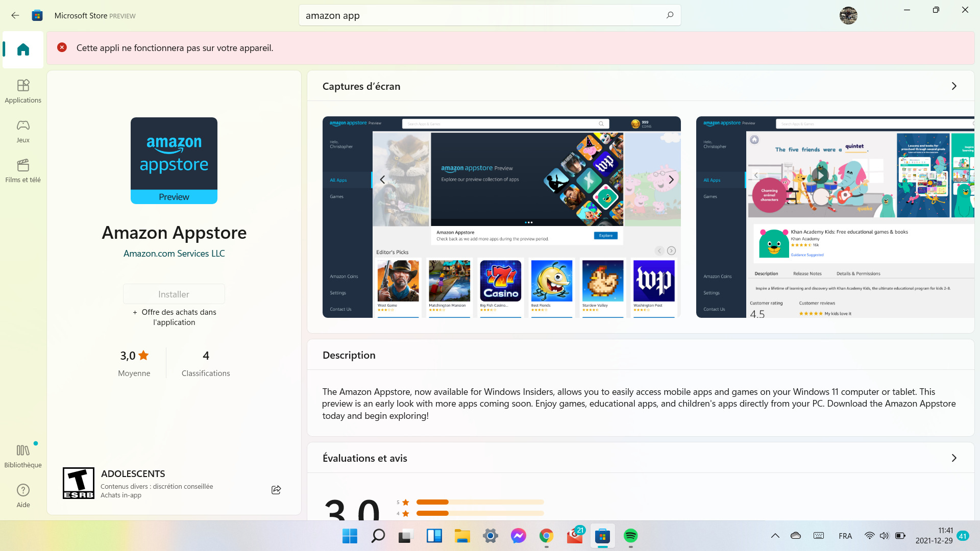The height and width of the screenshot is (551, 980).
Task: Click the 4-star rating bar
Action: coord(480,513)
